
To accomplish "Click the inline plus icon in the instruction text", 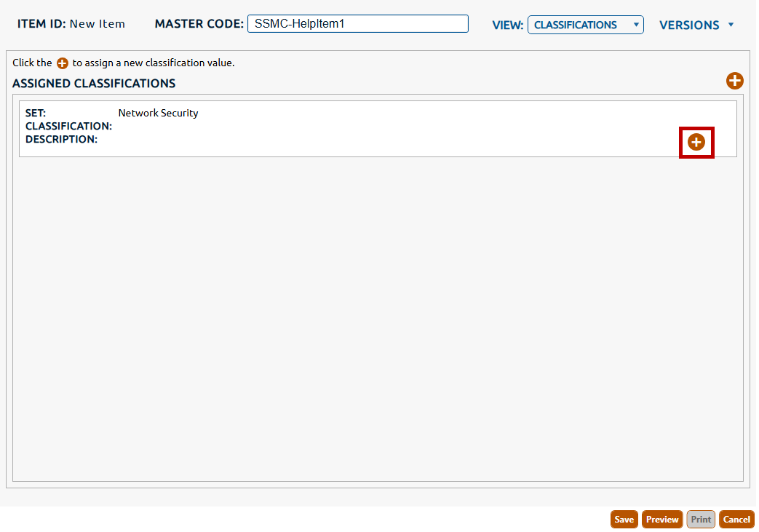I will click(63, 63).
